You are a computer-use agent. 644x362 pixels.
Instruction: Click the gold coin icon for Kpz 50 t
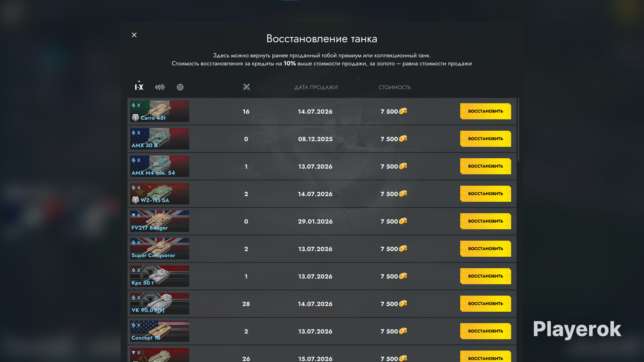point(403,276)
